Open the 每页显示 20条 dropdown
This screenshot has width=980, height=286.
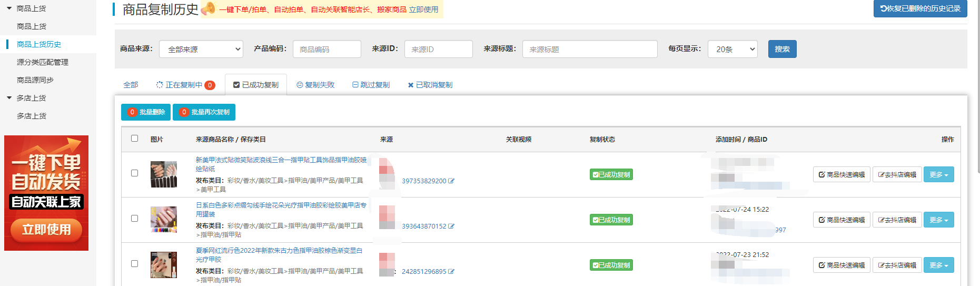[732, 49]
